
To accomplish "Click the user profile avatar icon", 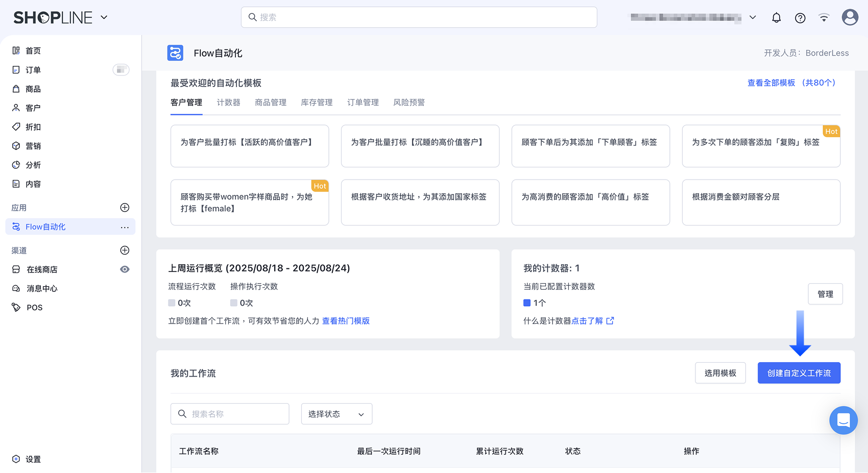I will [x=850, y=17].
